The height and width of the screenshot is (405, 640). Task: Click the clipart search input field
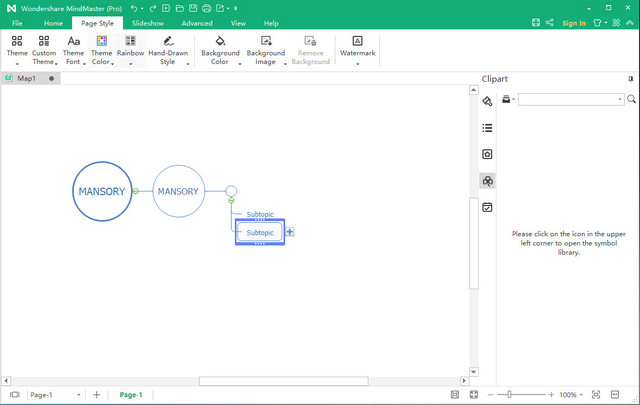coord(570,99)
